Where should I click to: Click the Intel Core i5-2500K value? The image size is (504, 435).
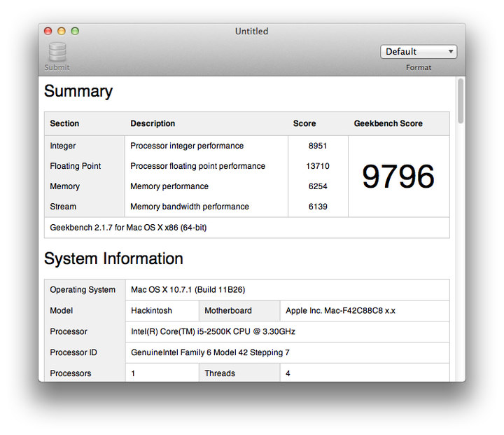tap(213, 331)
